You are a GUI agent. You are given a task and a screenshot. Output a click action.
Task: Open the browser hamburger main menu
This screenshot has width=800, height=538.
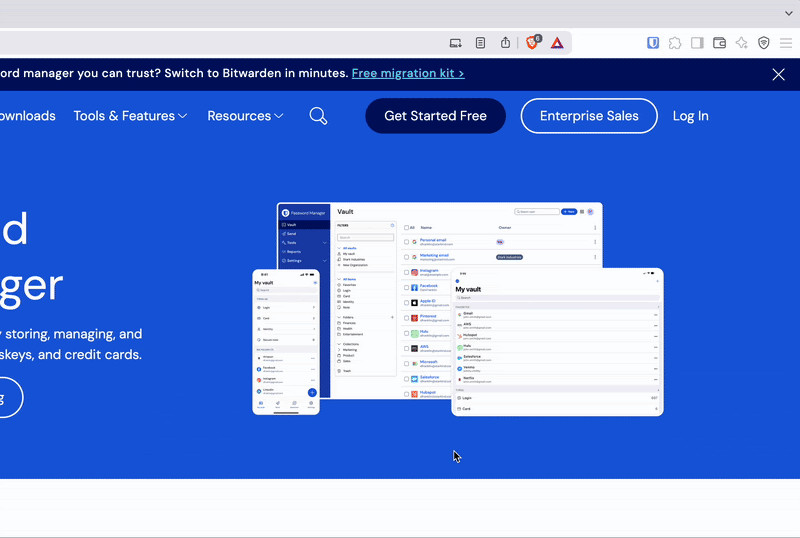click(786, 43)
